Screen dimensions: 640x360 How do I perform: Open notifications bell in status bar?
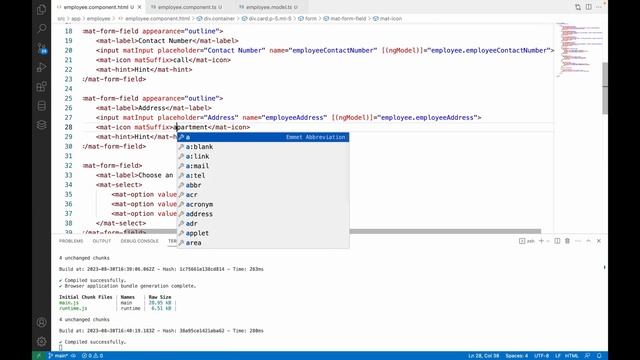click(599, 356)
